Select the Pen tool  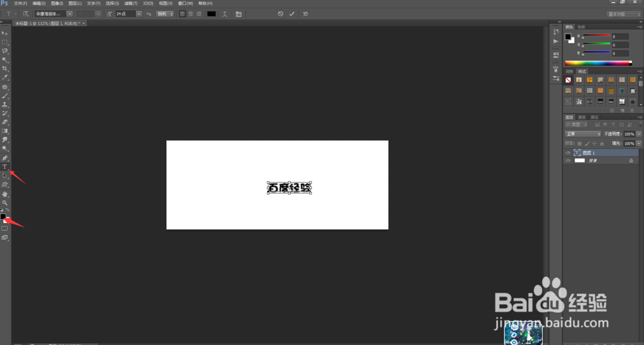(5, 158)
